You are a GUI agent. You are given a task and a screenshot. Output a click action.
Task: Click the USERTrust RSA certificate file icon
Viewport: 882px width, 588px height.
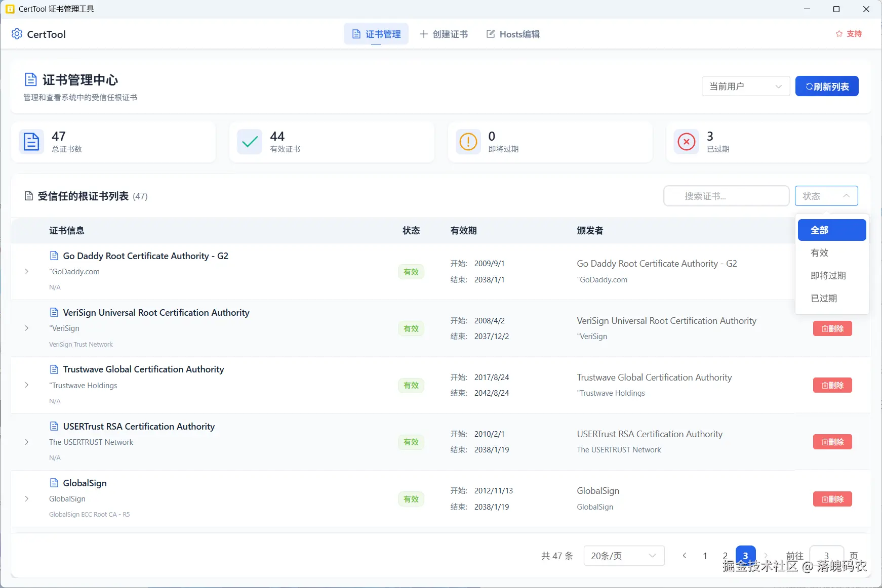[54, 426]
